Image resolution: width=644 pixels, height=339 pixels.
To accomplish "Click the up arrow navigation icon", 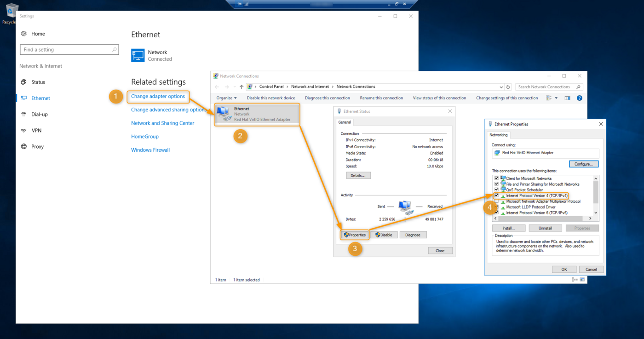I will pyautogui.click(x=241, y=87).
